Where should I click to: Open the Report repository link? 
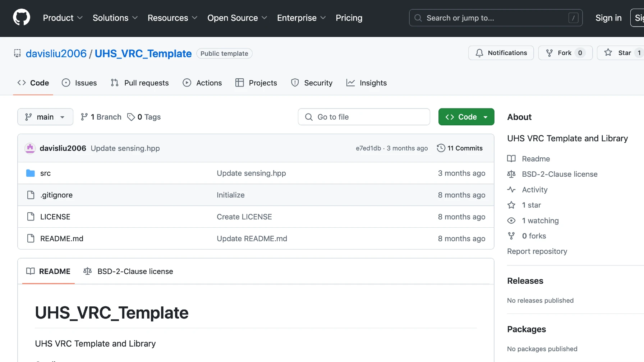[537, 251]
